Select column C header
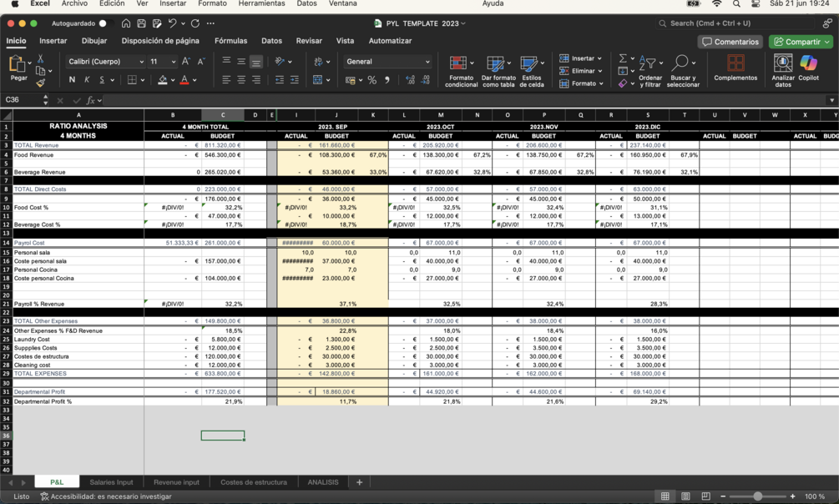This screenshot has width=839, height=504. click(223, 114)
